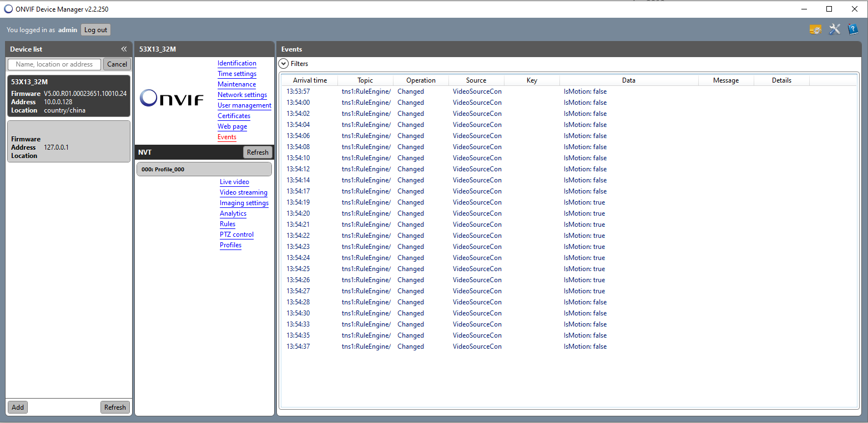Cancel the device search
The height and width of the screenshot is (423, 868).
(x=117, y=64)
